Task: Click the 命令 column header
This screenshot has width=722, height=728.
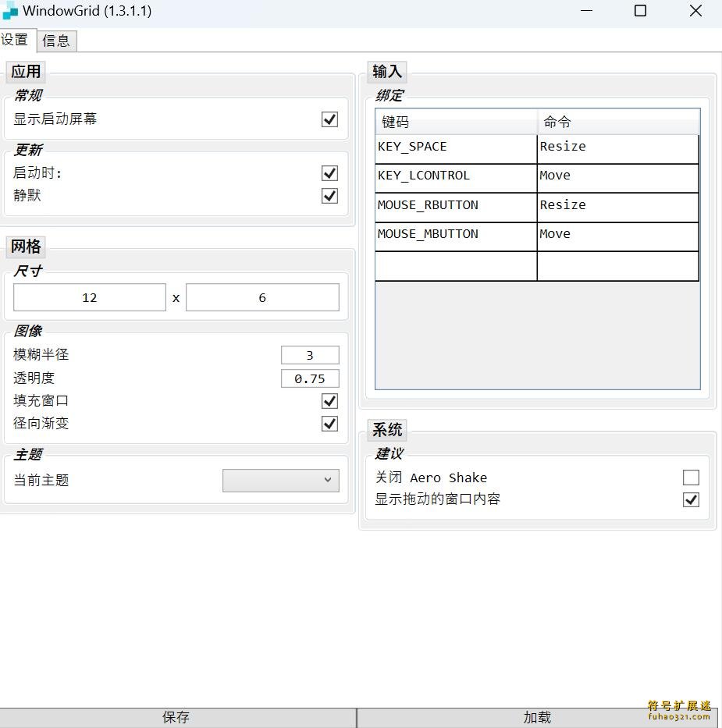Action: tap(618, 122)
